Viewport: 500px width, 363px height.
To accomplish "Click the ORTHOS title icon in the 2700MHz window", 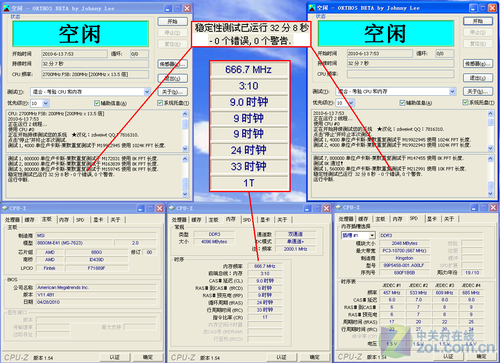I will (7, 8).
